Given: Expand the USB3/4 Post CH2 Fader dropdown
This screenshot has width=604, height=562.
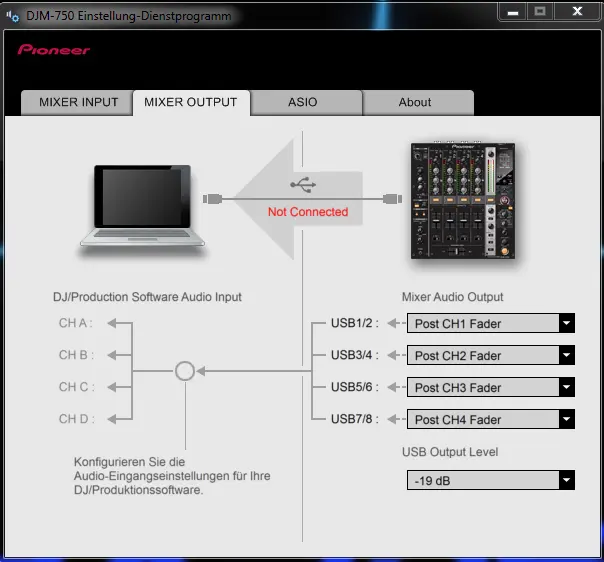Looking at the screenshot, I should click(490, 356).
